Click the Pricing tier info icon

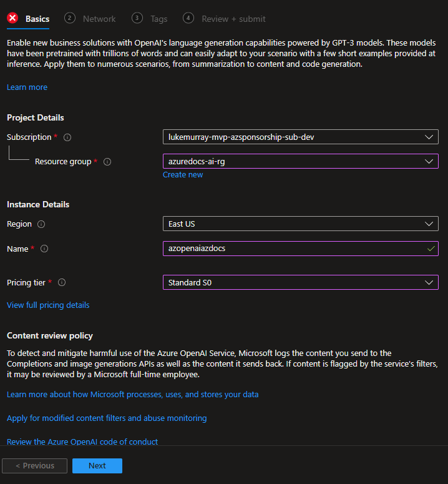(62, 282)
